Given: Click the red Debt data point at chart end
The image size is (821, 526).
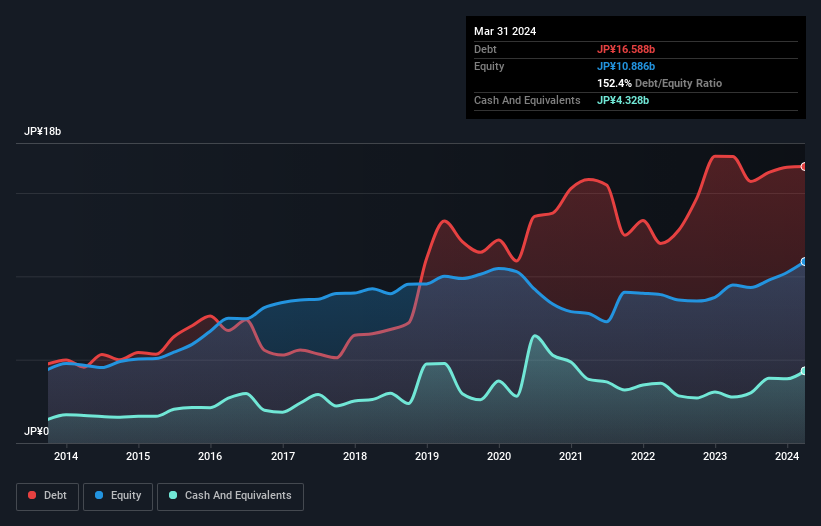Looking at the screenshot, I should click(804, 166).
